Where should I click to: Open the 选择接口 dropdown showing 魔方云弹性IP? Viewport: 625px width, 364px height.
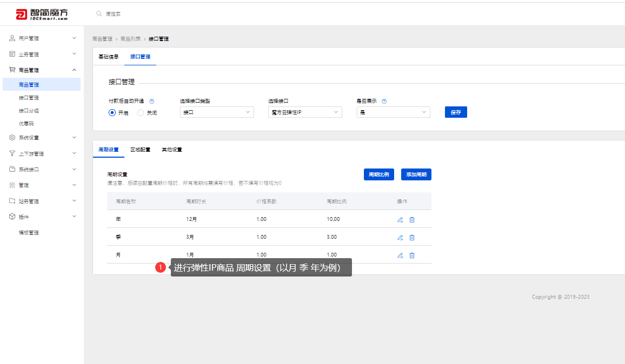tap(305, 112)
